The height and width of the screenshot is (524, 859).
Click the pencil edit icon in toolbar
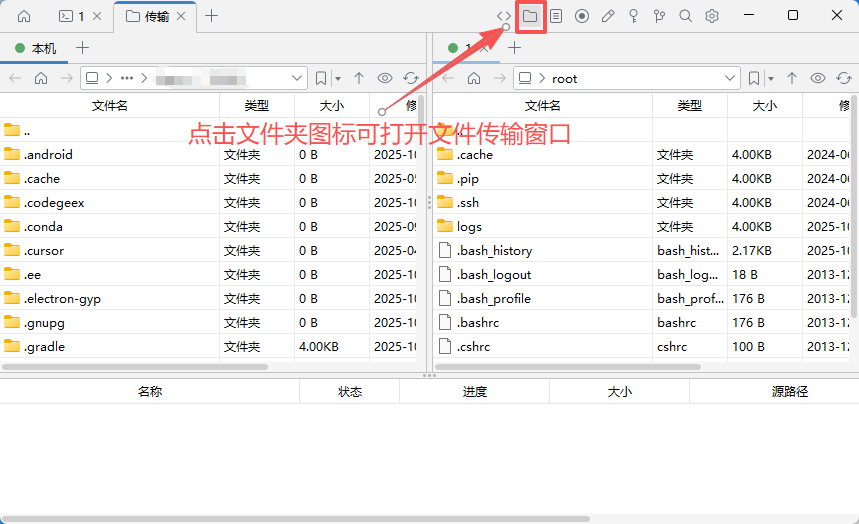point(608,16)
